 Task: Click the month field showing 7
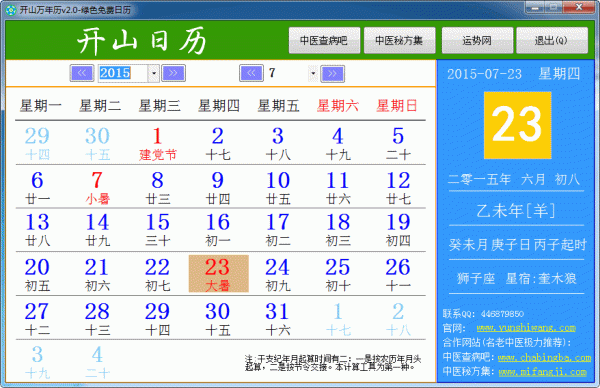coord(288,73)
